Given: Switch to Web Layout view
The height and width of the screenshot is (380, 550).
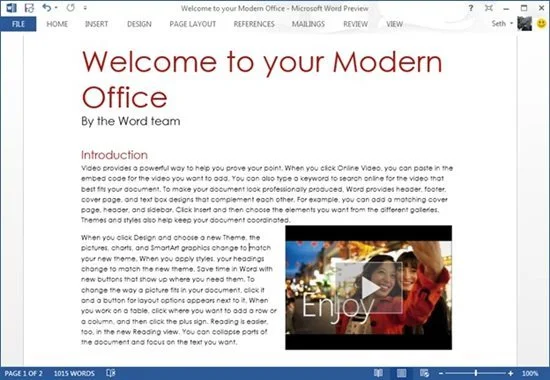Looking at the screenshot, I should point(424,373).
